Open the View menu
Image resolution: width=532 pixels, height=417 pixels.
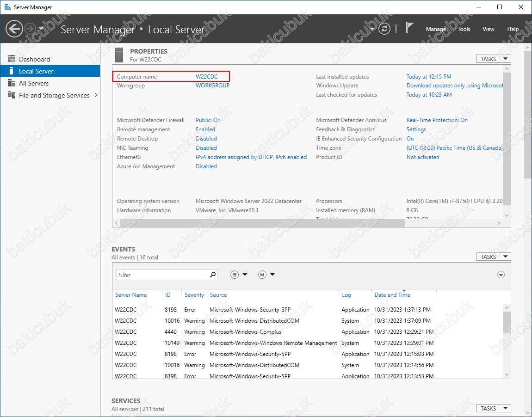click(x=488, y=29)
